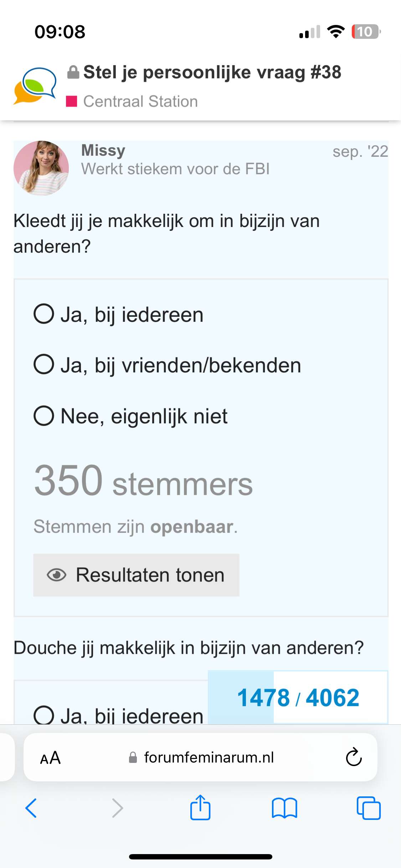Tap Safari's forward arrow
Viewport: 401px width, 868px height.
tap(117, 808)
